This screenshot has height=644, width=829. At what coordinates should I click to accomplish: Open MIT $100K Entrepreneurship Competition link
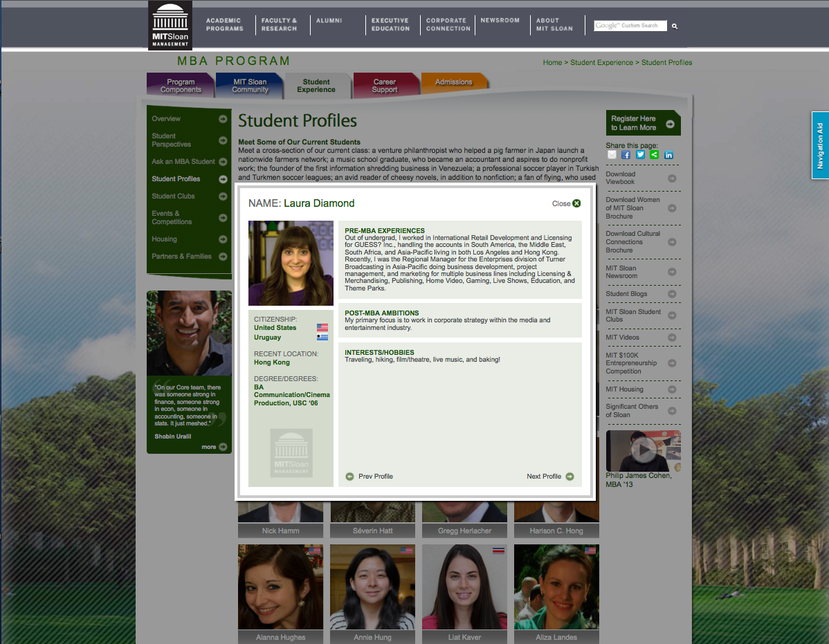(x=631, y=363)
